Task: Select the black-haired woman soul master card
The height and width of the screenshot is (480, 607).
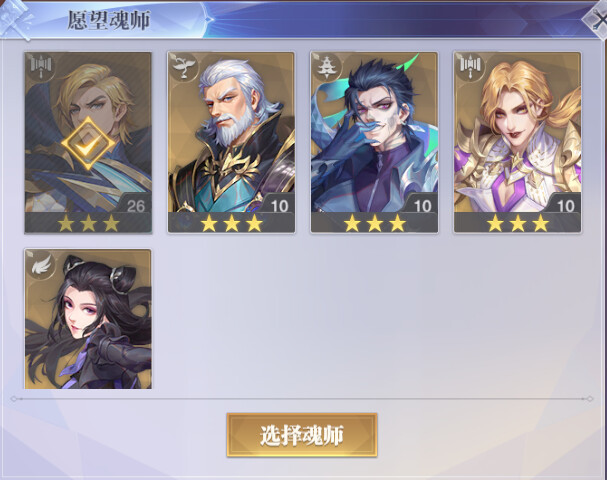Action: (88, 319)
